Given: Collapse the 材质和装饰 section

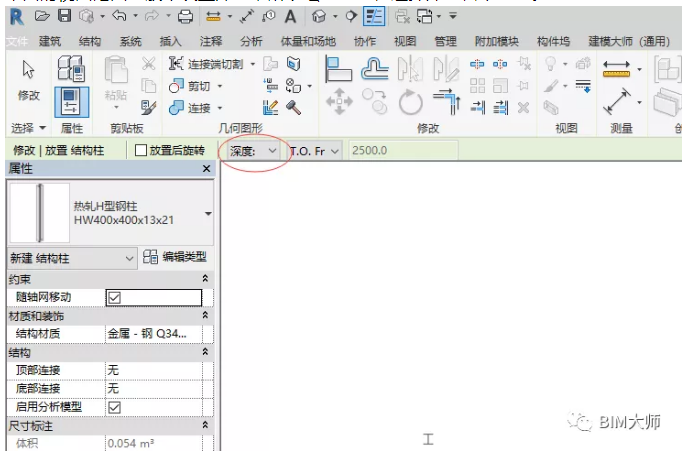Looking at the screenshot, I should point(205,315).
